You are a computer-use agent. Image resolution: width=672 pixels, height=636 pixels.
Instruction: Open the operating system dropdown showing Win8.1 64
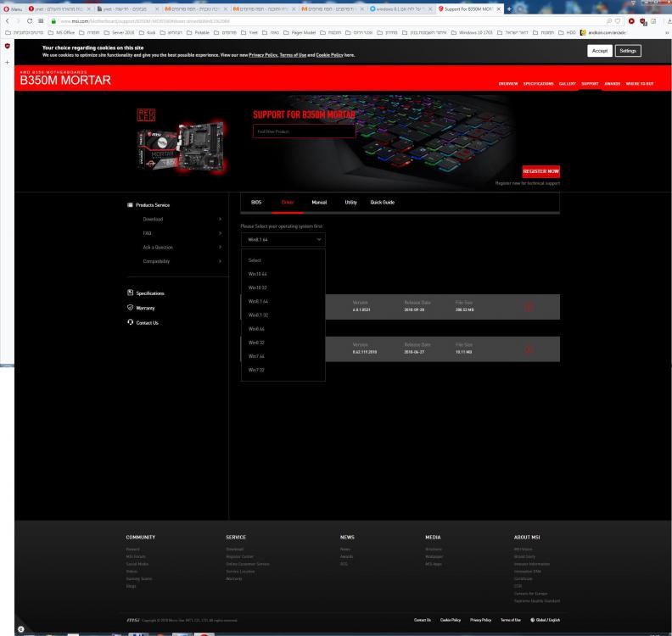coord(283,239)
